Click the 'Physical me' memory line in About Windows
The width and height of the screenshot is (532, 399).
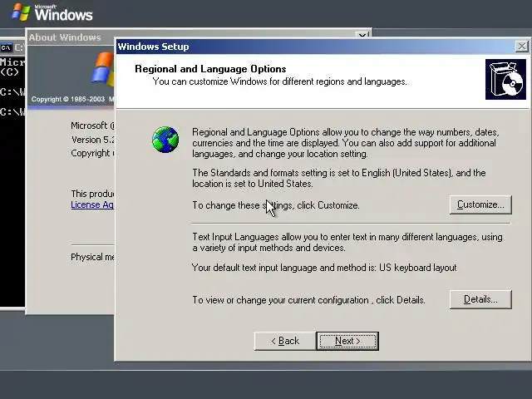(x=92, y=257)
